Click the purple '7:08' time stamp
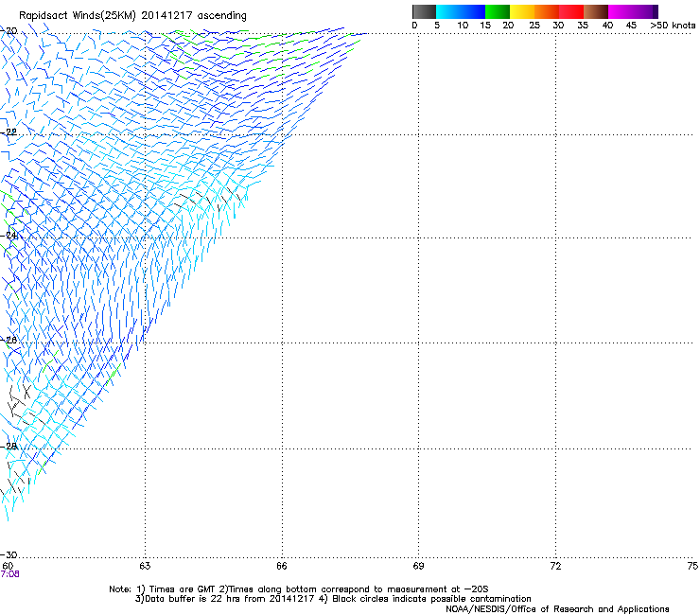 9,574
